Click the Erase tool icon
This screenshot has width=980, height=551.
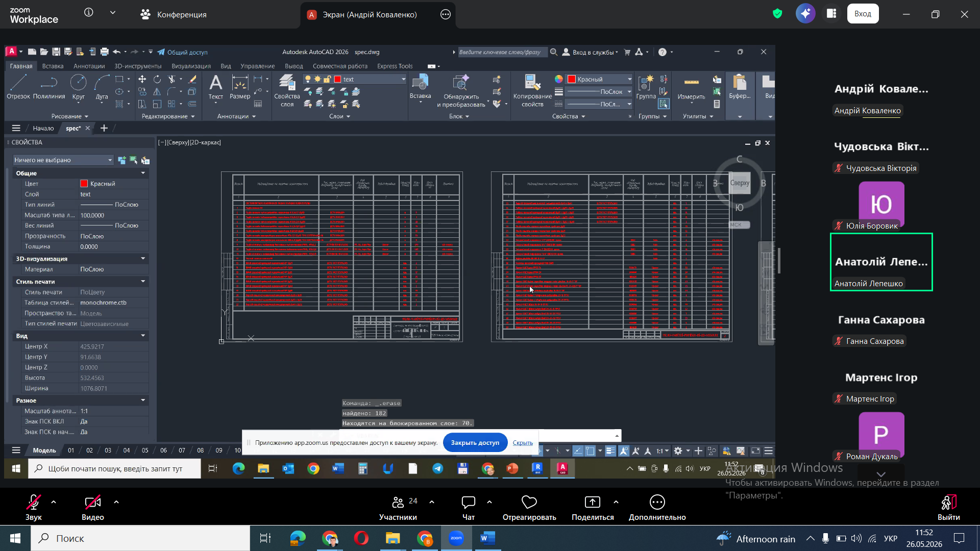(192, 79)
